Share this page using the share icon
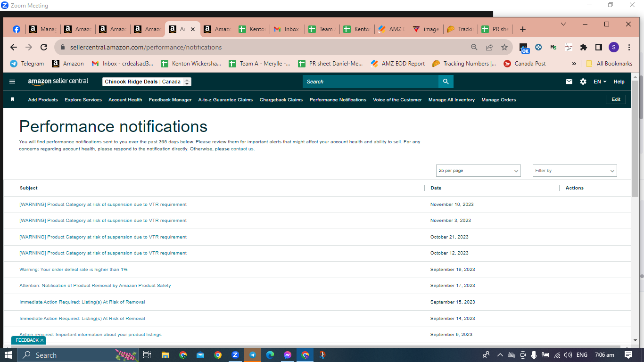The height and width of the screenshot is (362, 644). point(489,47)
